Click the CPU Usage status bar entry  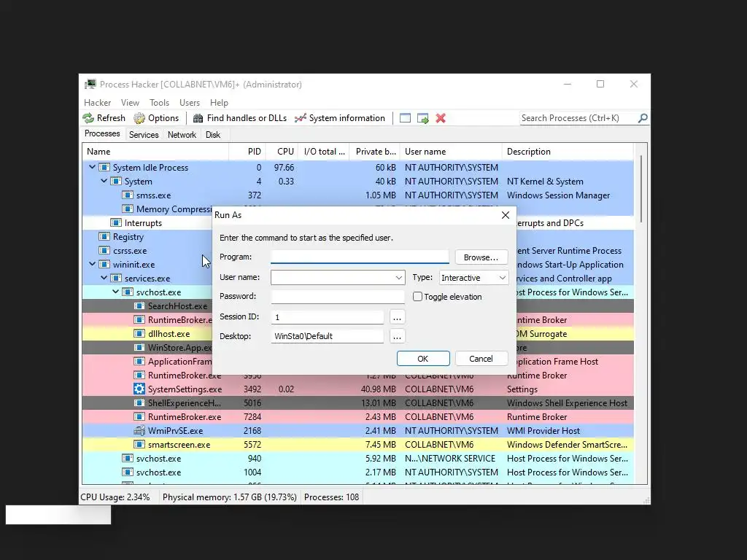[115, 497]
